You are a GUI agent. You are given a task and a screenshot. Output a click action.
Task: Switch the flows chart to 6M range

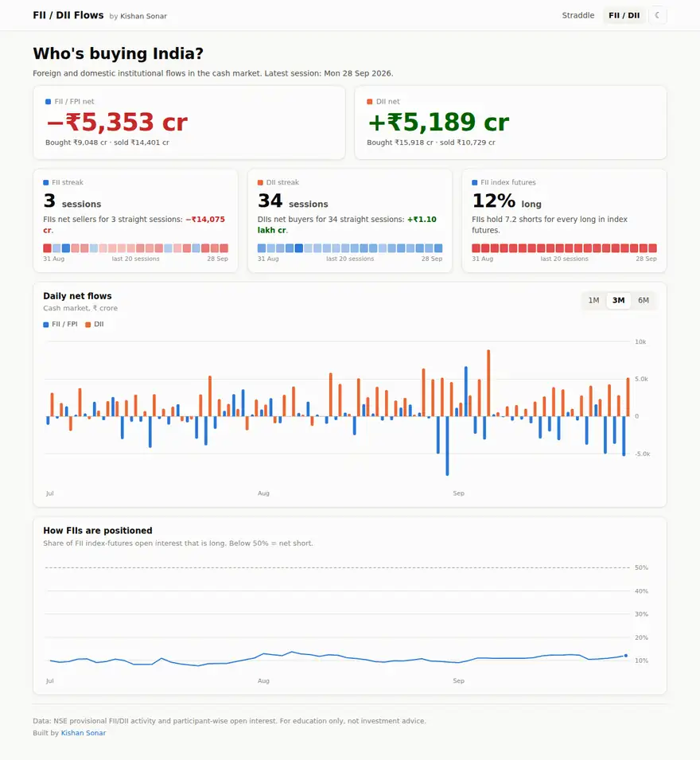[x=644, y=301]
